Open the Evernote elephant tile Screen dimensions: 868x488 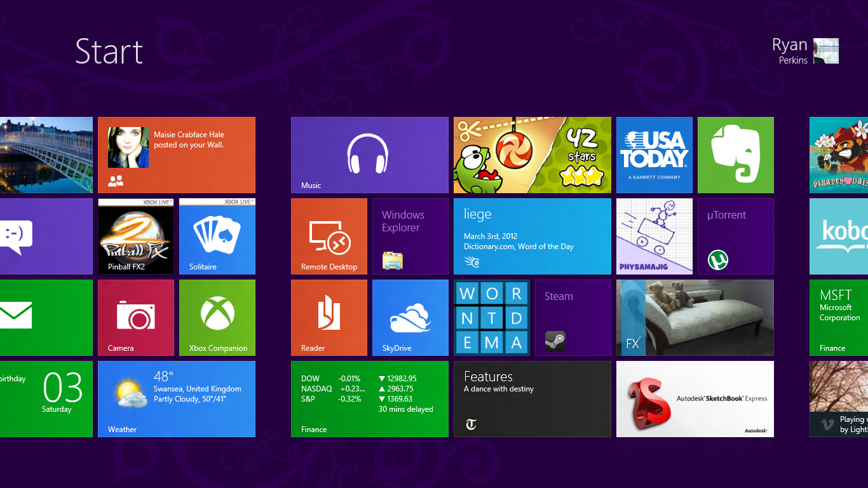point(736,155)
